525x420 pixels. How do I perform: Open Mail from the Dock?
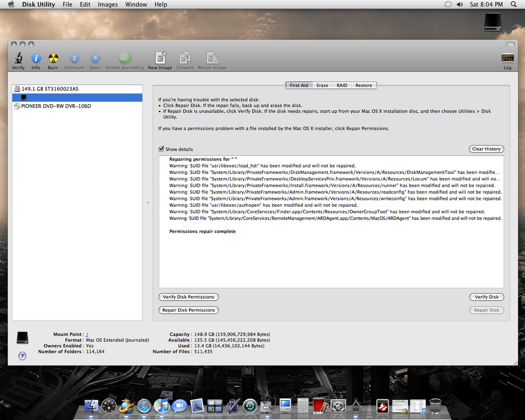(197, 406)
